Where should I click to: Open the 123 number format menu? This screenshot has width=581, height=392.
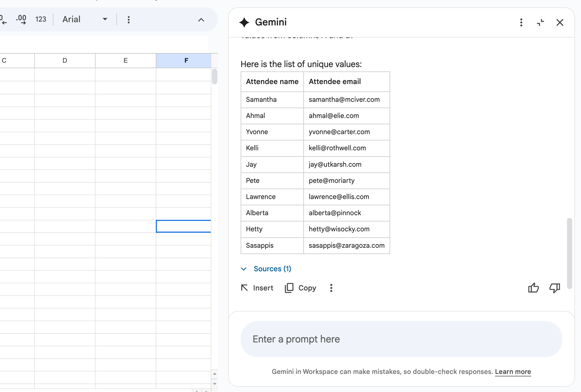[x=41, y=19]
